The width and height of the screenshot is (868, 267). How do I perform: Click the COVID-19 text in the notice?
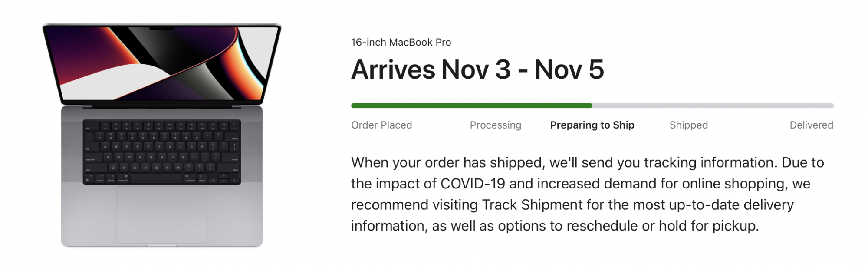tap(473, 183)
